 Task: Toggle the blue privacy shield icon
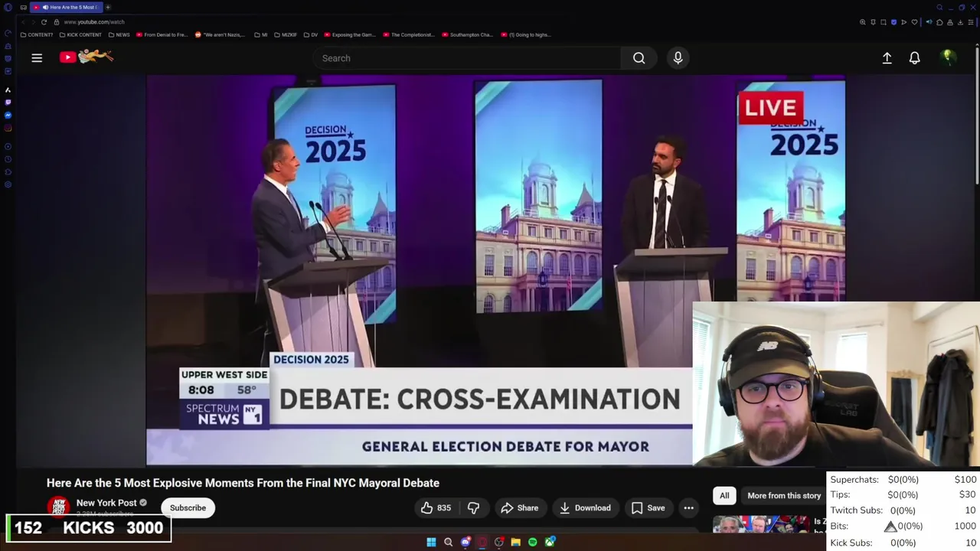[x=893, y=22]
